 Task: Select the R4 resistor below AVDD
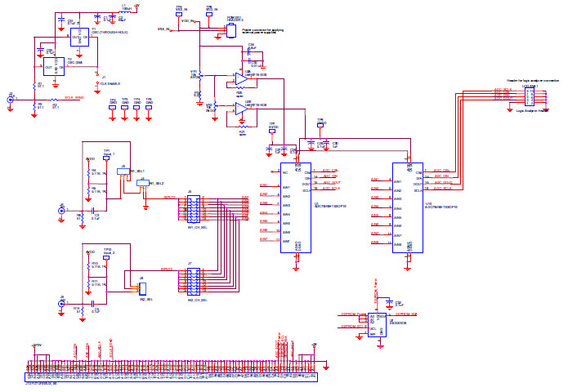(x=88, y=173)
